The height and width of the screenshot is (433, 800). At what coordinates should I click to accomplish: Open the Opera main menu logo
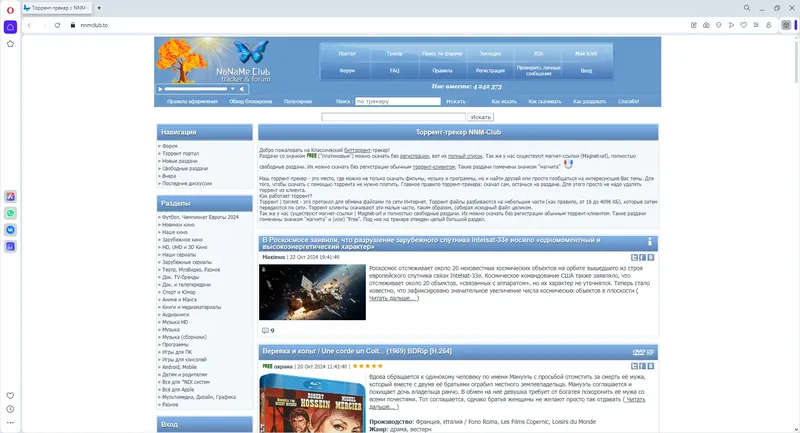pyautogui.click(x=10, y=10)
